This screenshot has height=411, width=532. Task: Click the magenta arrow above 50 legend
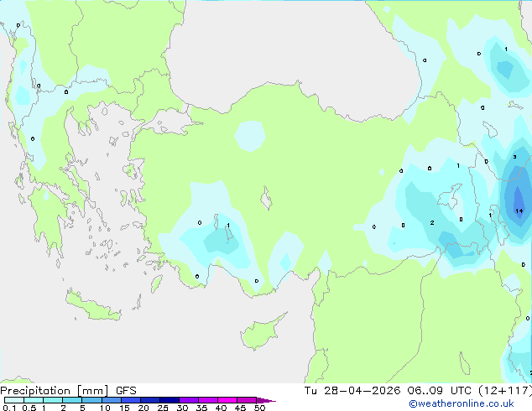266,400
